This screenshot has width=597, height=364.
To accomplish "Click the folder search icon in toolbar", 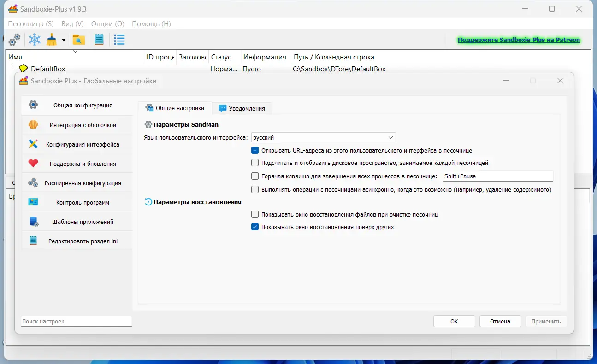I will tap(79, 40).
